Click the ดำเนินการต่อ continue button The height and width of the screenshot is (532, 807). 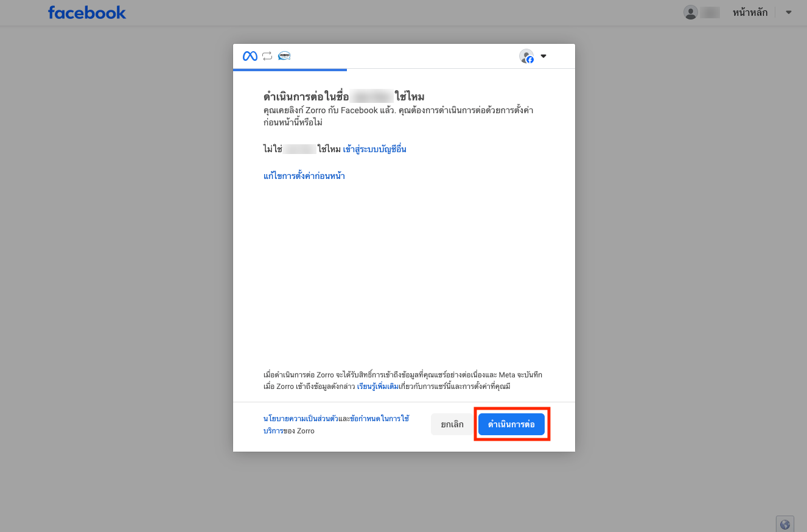pos(511,424)
